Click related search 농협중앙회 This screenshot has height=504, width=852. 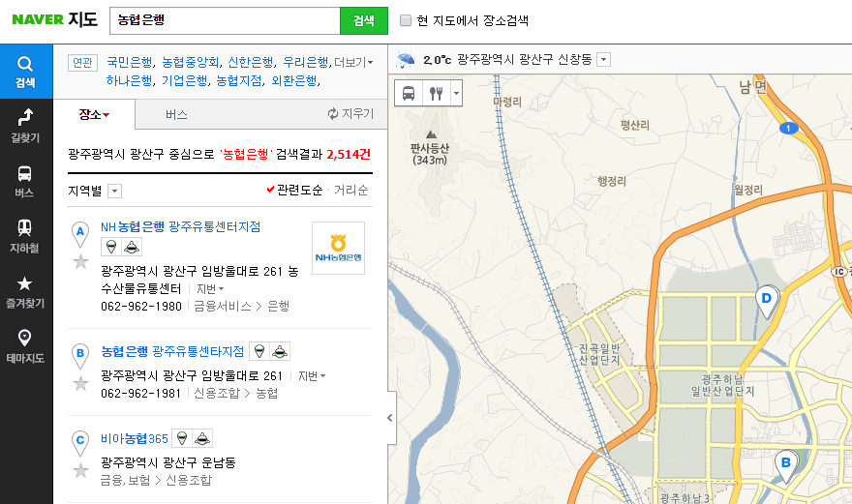click(190, 63)
